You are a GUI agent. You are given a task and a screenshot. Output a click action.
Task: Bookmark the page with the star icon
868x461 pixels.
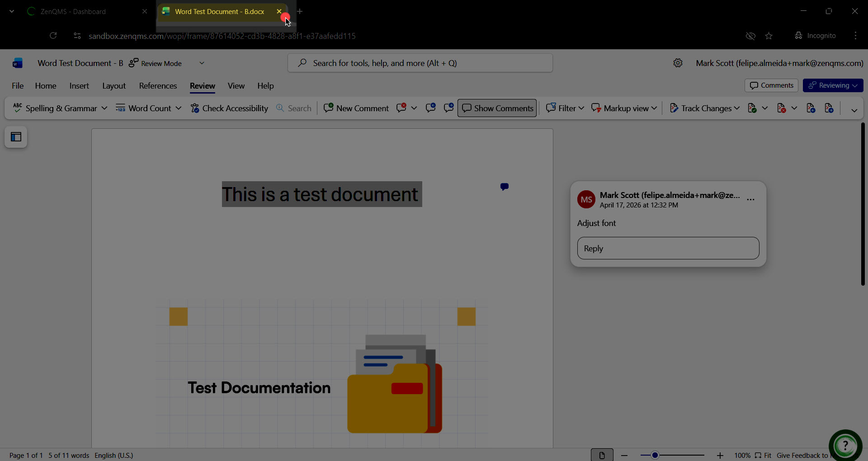(769, 36)
